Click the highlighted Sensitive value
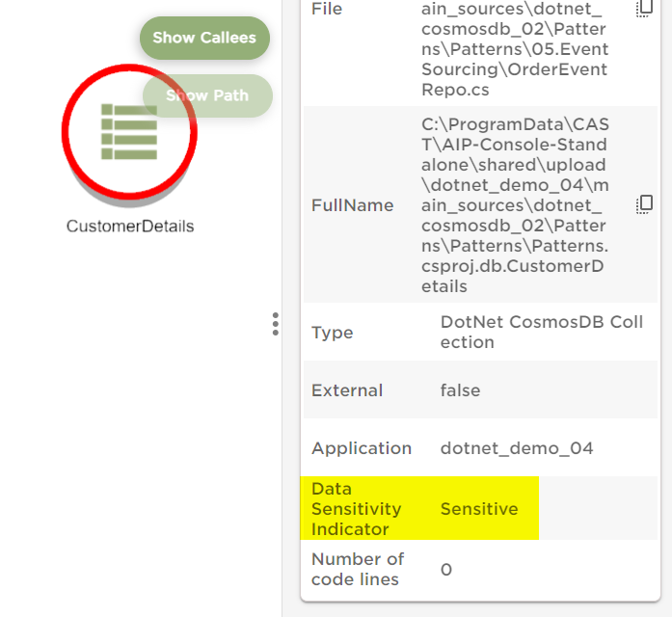672x617 pixels. click(479, 509)
